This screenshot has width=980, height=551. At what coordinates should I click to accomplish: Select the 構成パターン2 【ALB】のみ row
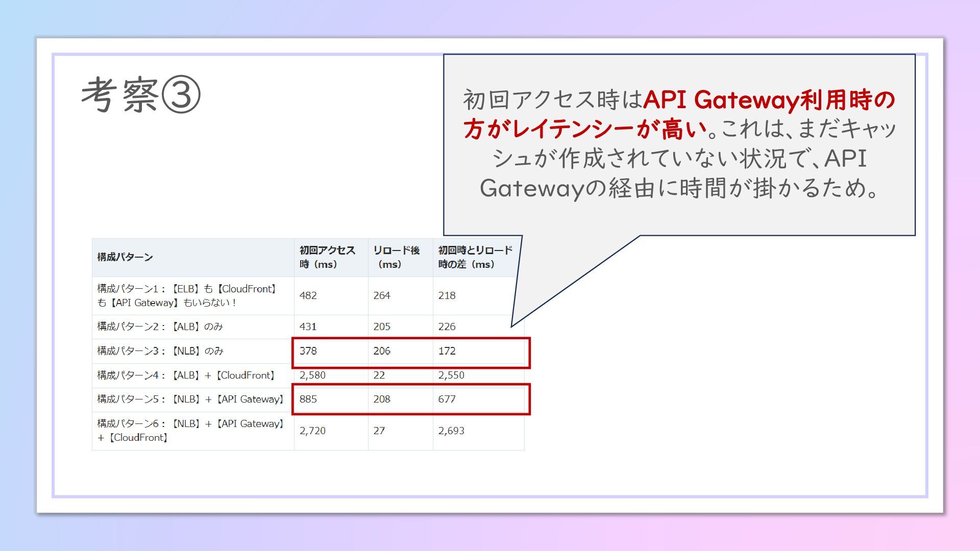click(160, 327)
